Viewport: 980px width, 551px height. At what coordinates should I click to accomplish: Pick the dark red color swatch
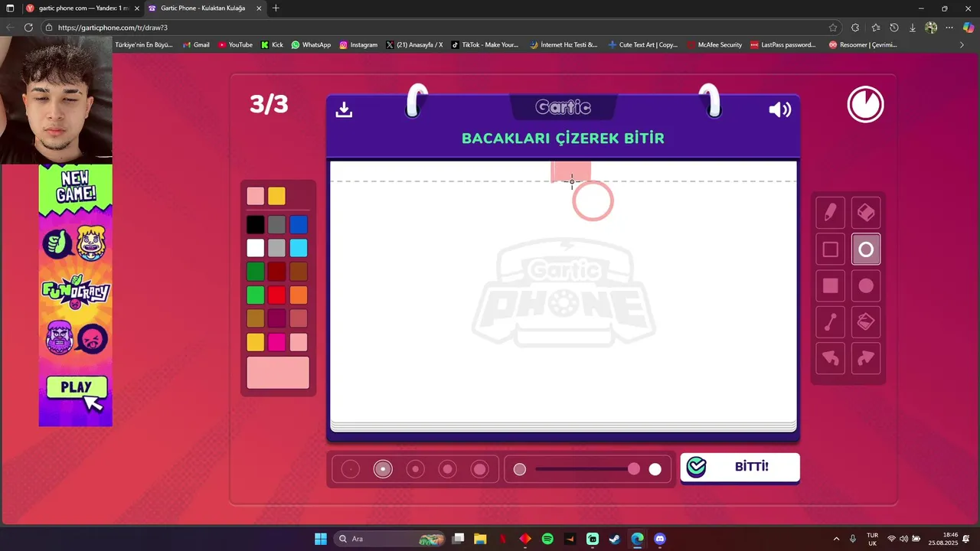(x=277, y=272)
